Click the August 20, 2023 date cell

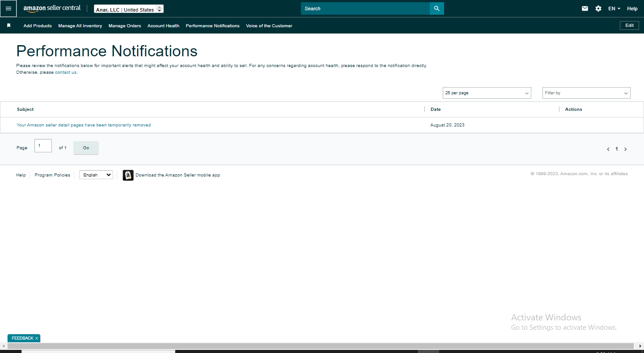point(447,125)
